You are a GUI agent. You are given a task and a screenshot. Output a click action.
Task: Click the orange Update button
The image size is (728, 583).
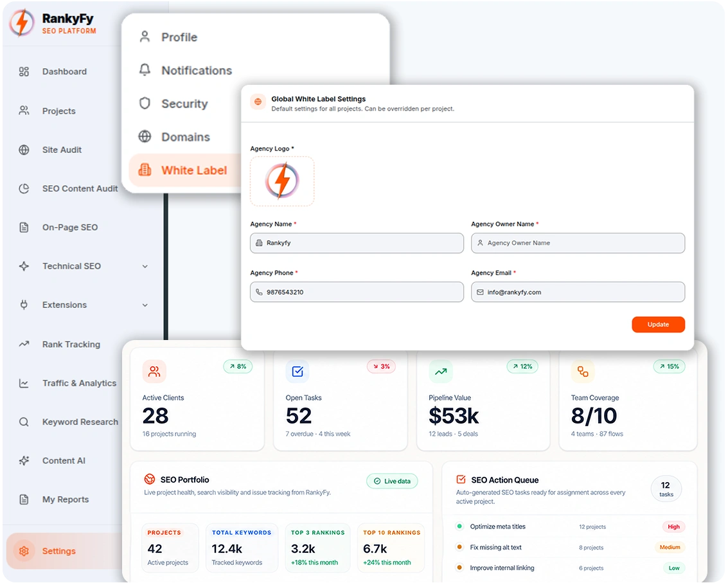tap(658, 324)
